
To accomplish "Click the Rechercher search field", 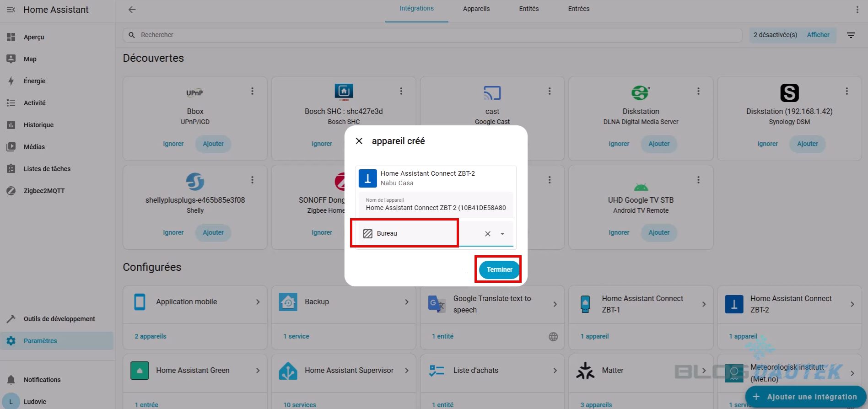I will pos(430,35).
